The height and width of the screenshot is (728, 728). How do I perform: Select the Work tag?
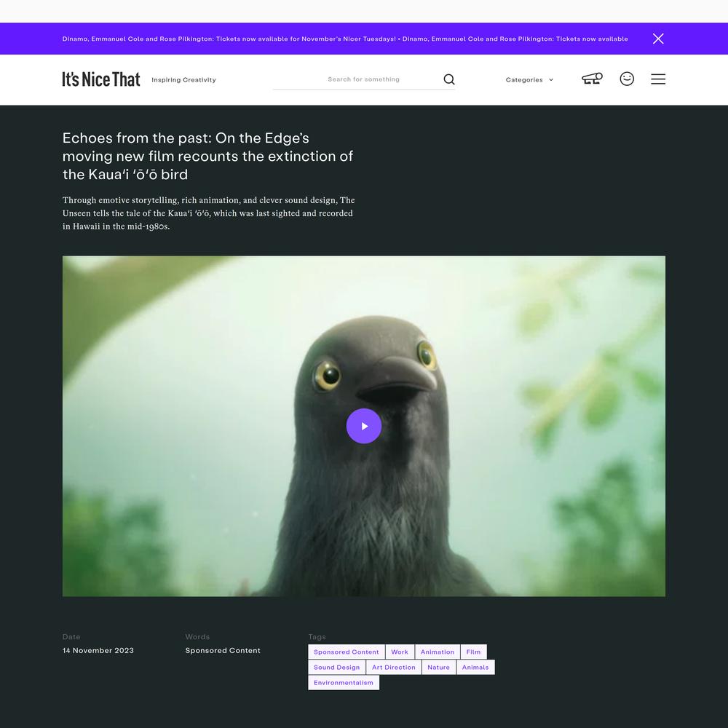click(x=399, y=652)
